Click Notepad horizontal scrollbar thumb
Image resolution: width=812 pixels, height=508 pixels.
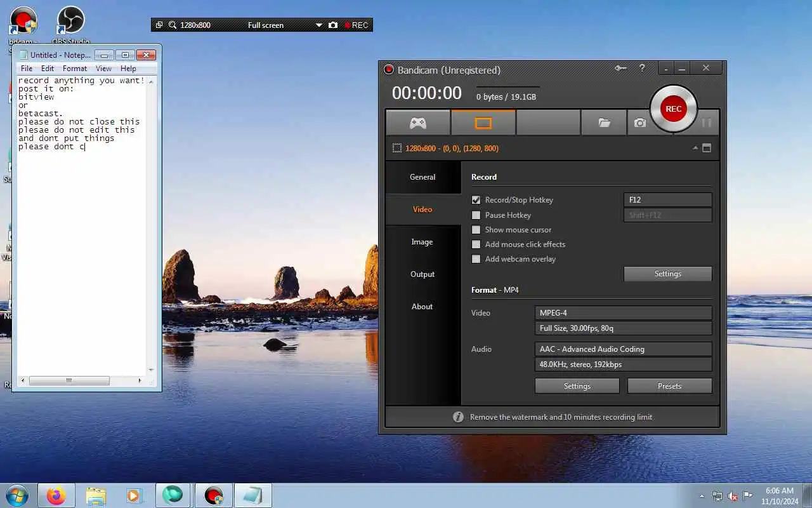point(69,380)
